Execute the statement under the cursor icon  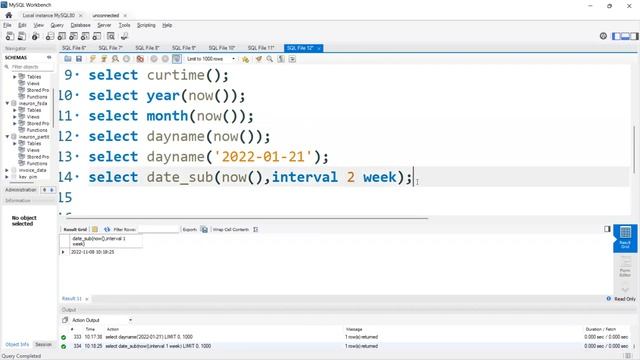(x=104, y=59)
